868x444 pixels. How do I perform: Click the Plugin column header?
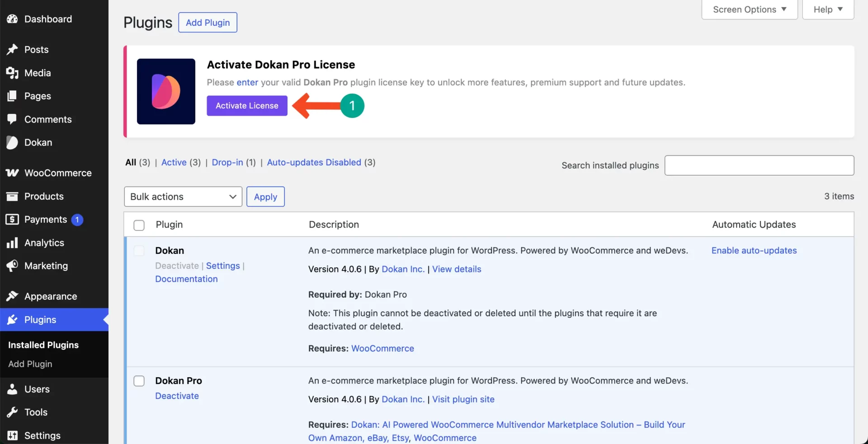coord(169,225)
